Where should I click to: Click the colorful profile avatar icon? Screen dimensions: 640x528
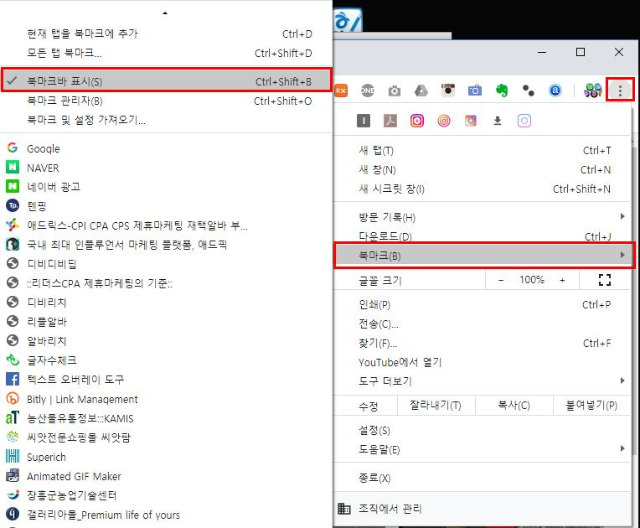pyautogui.click(x=593, y=90)
